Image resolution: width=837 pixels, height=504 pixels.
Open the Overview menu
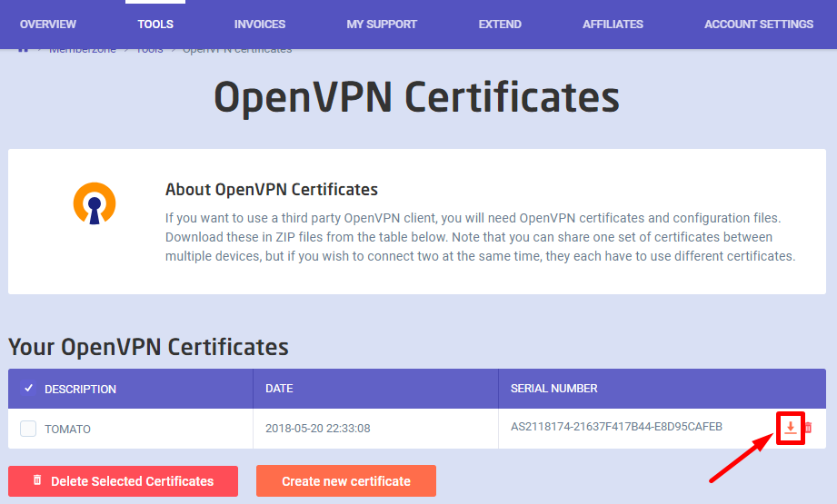(48, 25)
